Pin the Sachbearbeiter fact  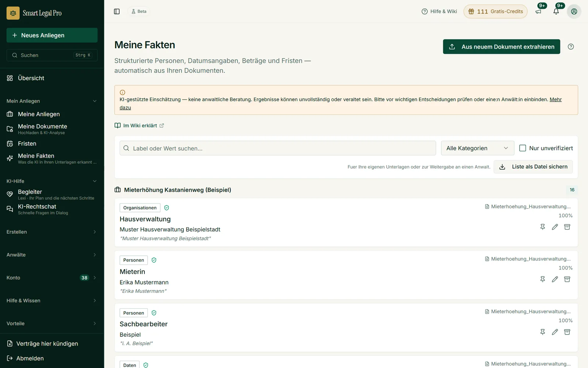coord(542,332)
